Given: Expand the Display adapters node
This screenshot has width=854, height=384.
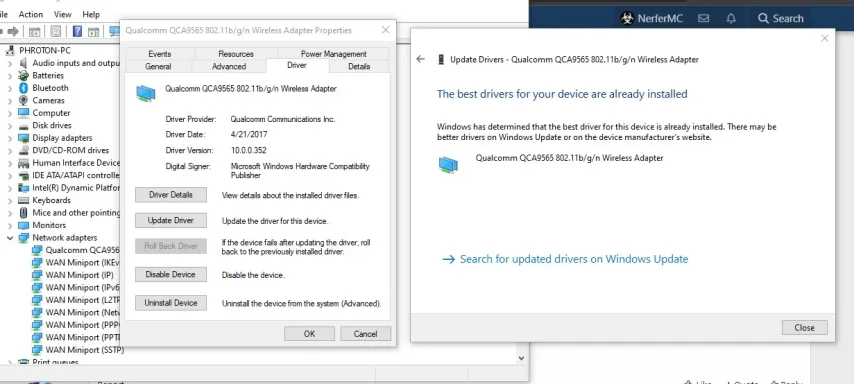Looking at the screenshot, I should tap(10, 138).
